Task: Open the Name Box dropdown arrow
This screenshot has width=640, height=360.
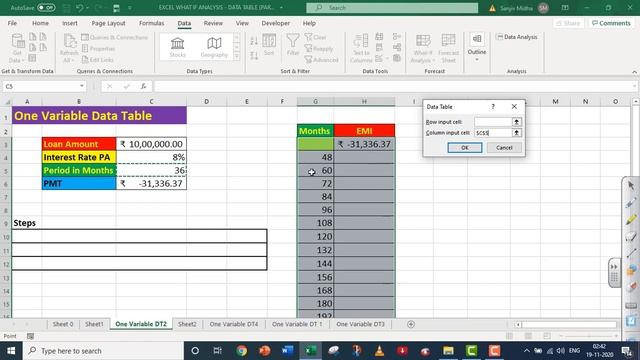Action: coord(82,86)
